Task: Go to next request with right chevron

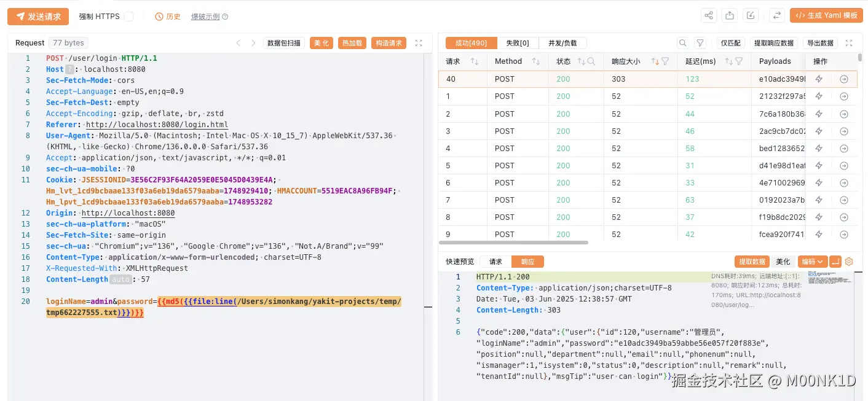Action: point(253,43)
